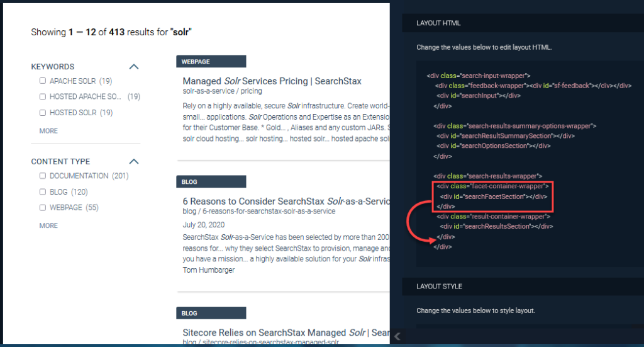Click the July 20, 2020 date

click(x=204, y=225)
